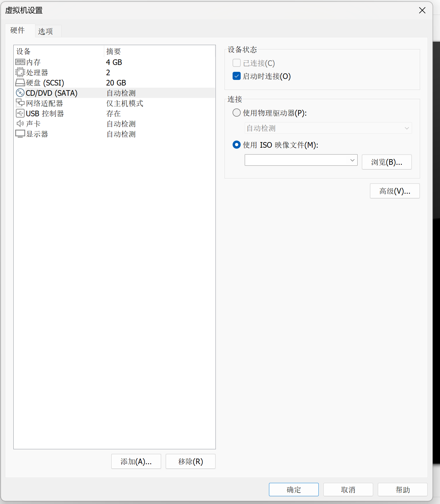Expand the ISO image file path dropdown arrow

coord(352,160)
